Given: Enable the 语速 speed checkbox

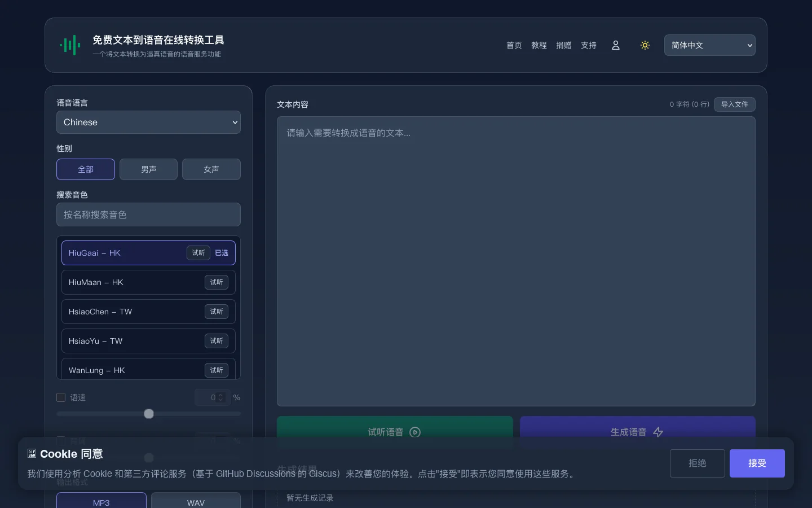Looking at the screenshot, I should pos(61,397).
